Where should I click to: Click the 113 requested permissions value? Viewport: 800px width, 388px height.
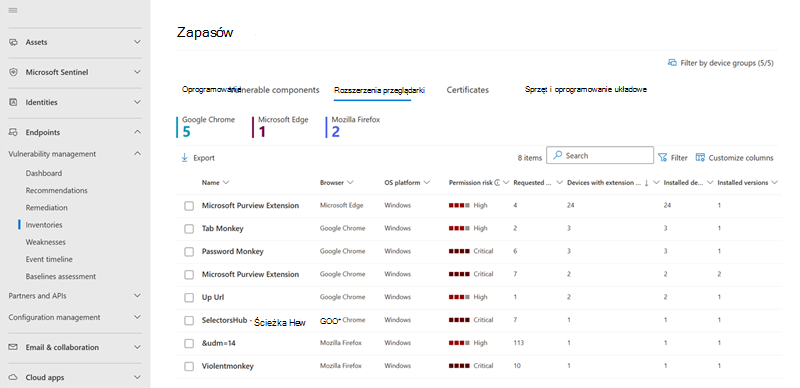[x=518, y=344]
